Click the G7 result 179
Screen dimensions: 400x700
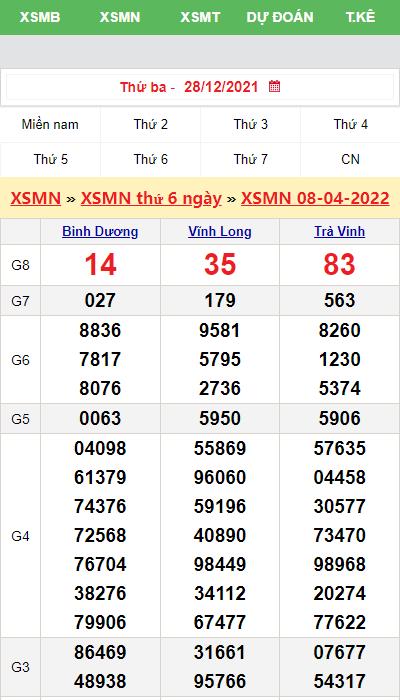click(x=220, y=300)
